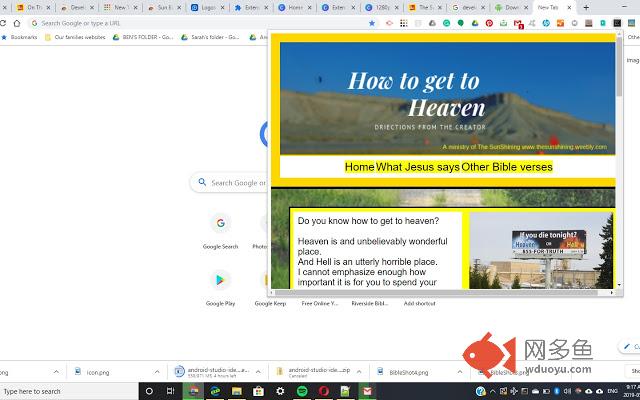Open the Google Drive extension icon
Image resolution: width=640 pixels, height=400 pixels.
coord(475,23)
